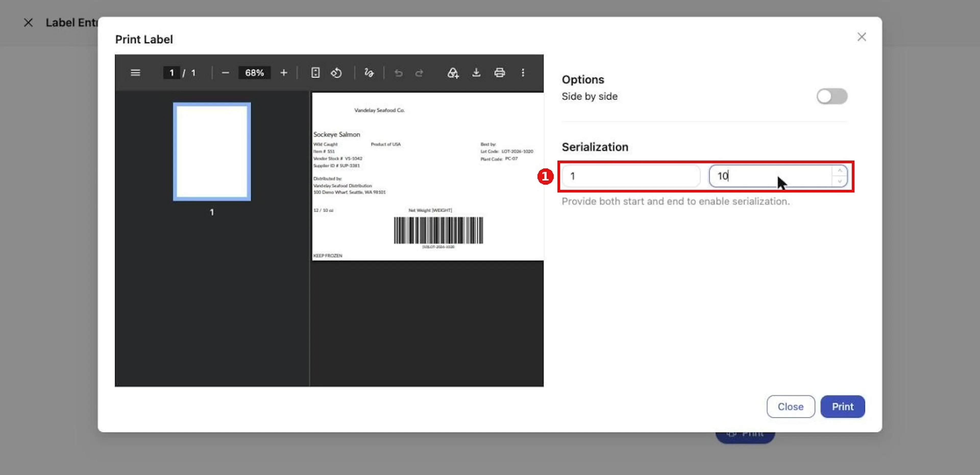Click the Print Label dialog title
The image size is (980, 475).
pos(144,39)
